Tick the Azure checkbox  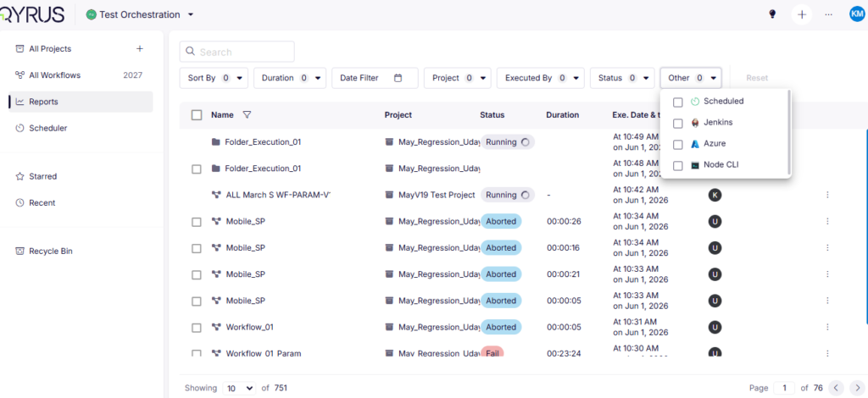(x=677, y=144)
